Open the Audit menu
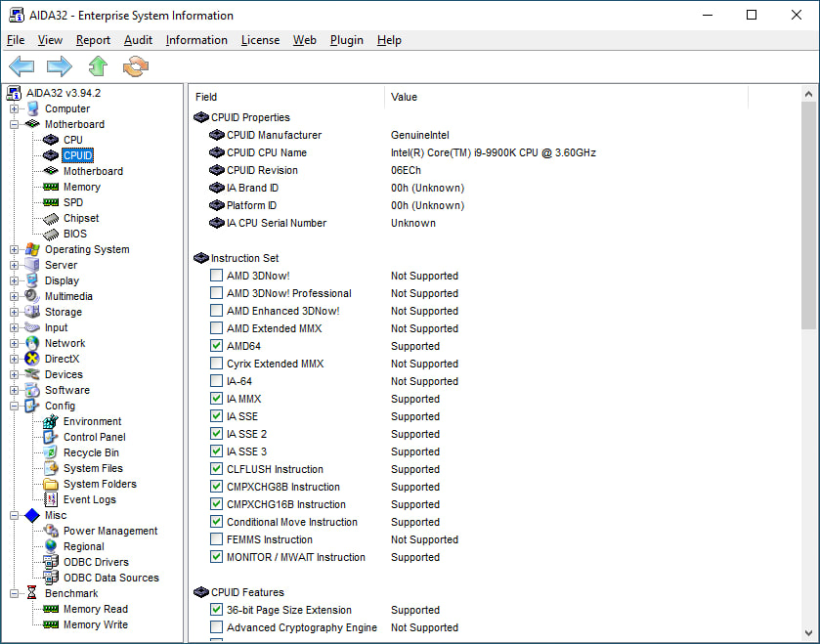The width and height of the screenshot is (820, 644). (x=138, y=40)
